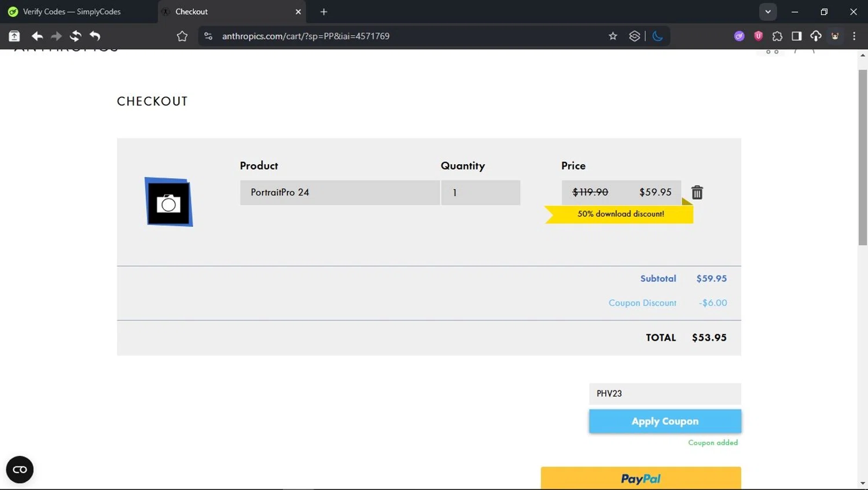The width and height of the screenshot is (868, 490).
Task: Open the site information icon in the address bar
Action: point(208,36)
